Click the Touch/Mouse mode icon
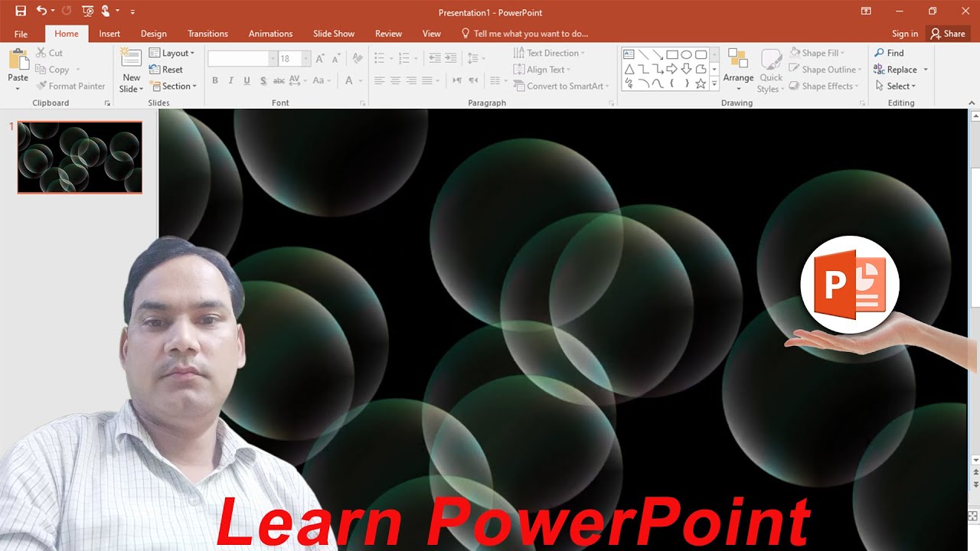This screenshot has width=980, height=551. tap(106, 11)
